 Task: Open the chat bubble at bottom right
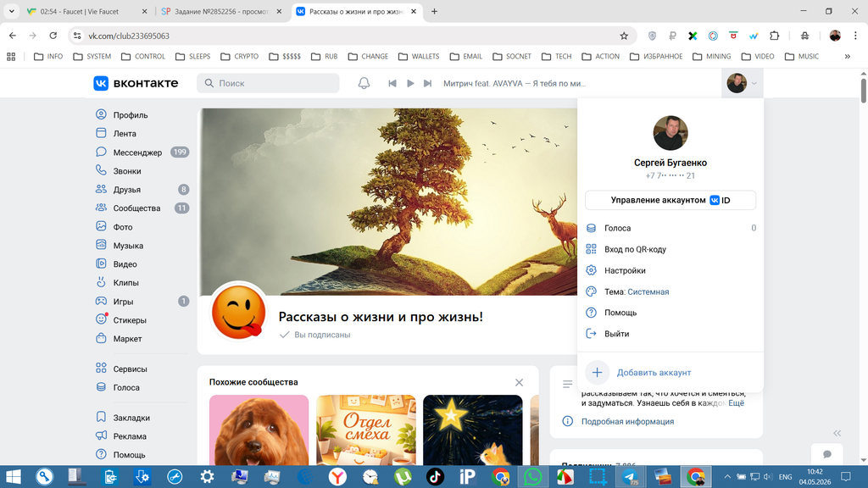(827, 454)
